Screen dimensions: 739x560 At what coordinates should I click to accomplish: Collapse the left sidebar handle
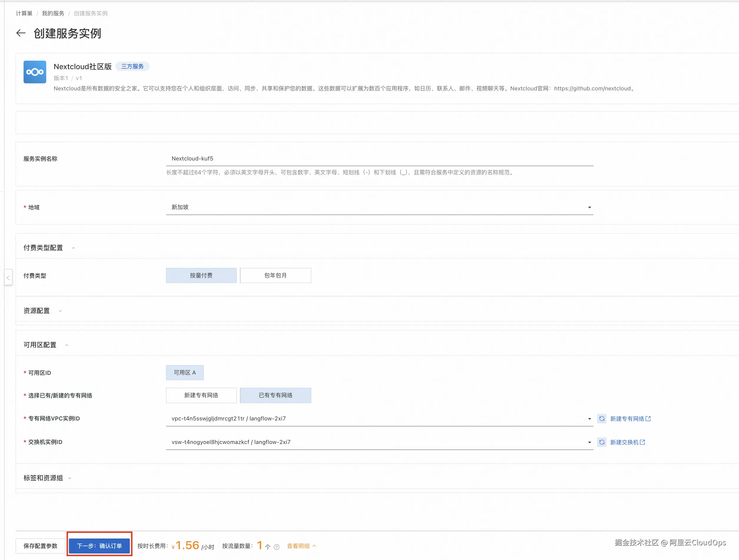(8, 277)
